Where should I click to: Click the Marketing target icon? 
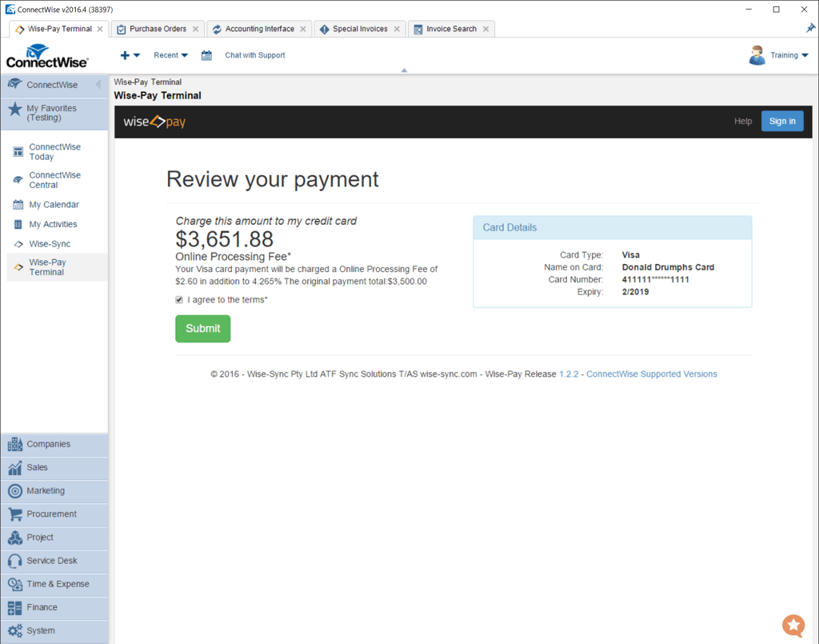tap(15, 491)
